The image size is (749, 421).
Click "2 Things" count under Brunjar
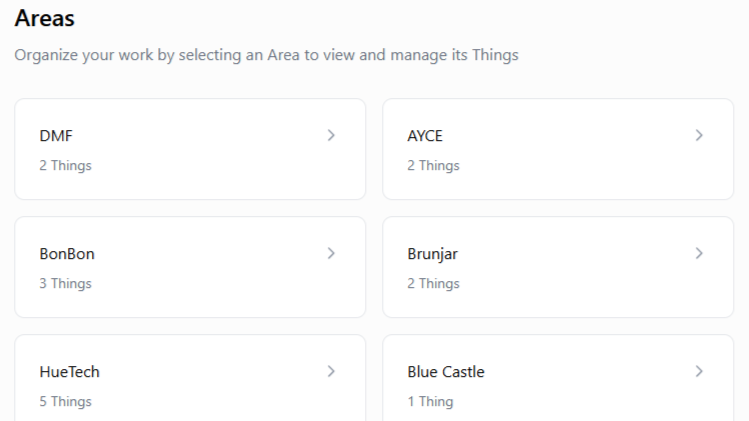pos(433,283)
